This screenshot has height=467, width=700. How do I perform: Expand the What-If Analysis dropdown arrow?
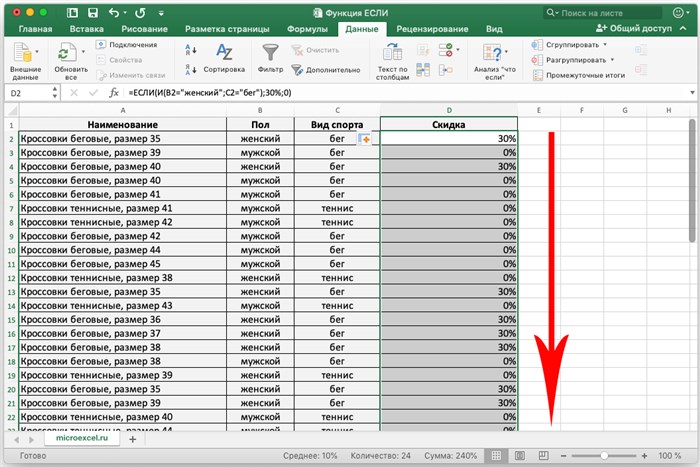click(506, 51)
